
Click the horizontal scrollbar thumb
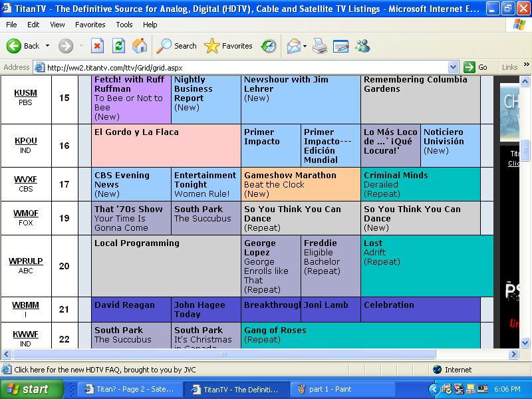click(224, 354)
